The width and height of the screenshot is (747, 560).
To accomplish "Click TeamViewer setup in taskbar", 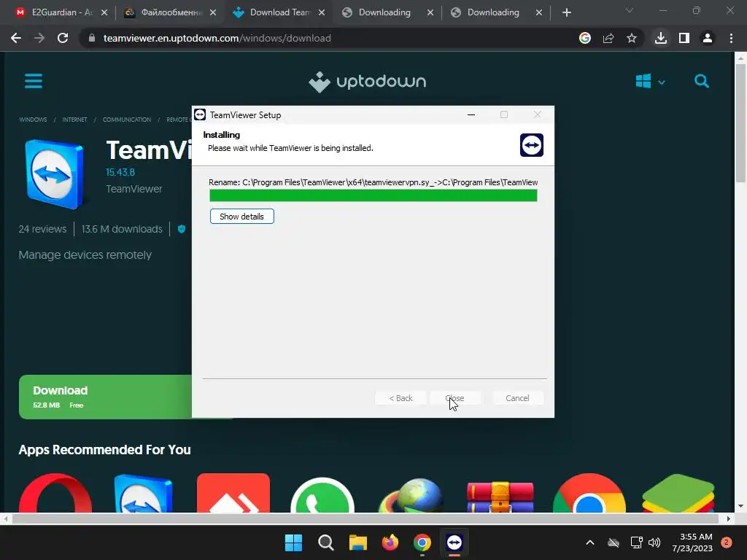I will [x=454, y=542].
